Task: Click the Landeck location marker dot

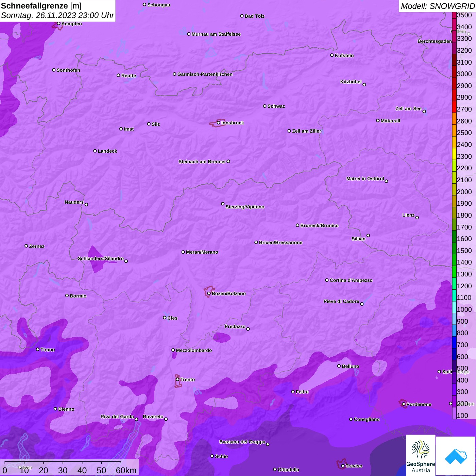Action: pos(95,151)
